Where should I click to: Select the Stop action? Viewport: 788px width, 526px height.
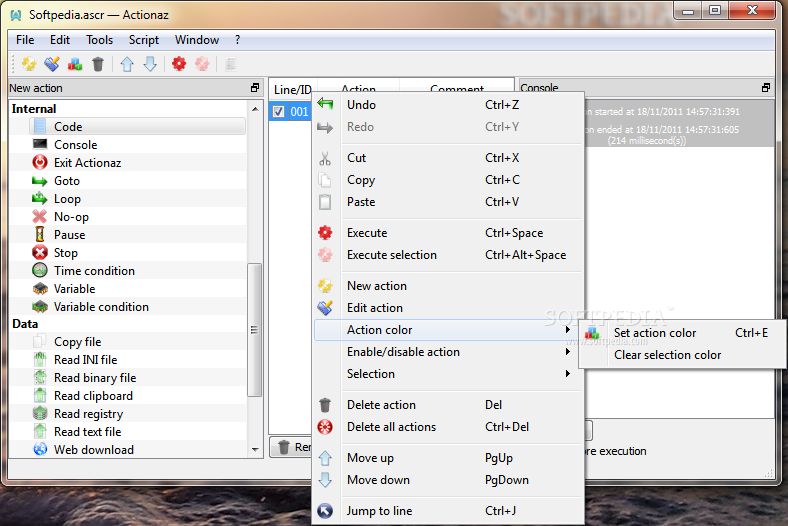(x=137, y=253)
